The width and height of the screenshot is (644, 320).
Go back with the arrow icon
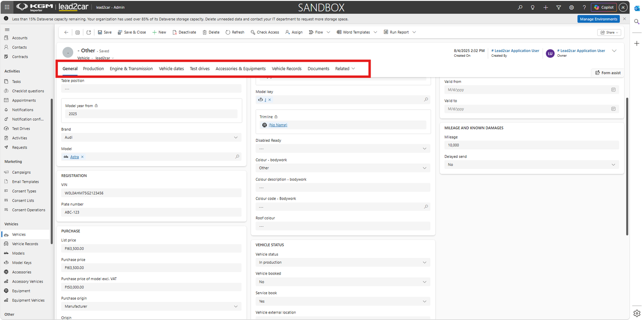[x=66, y=32]
